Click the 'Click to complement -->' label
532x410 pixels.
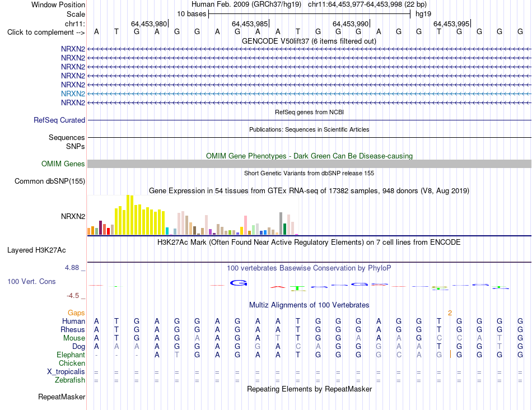[46, 32]
